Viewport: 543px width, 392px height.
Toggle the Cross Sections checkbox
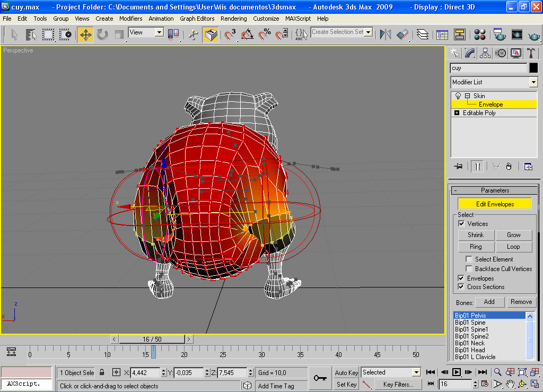[461, 287]
